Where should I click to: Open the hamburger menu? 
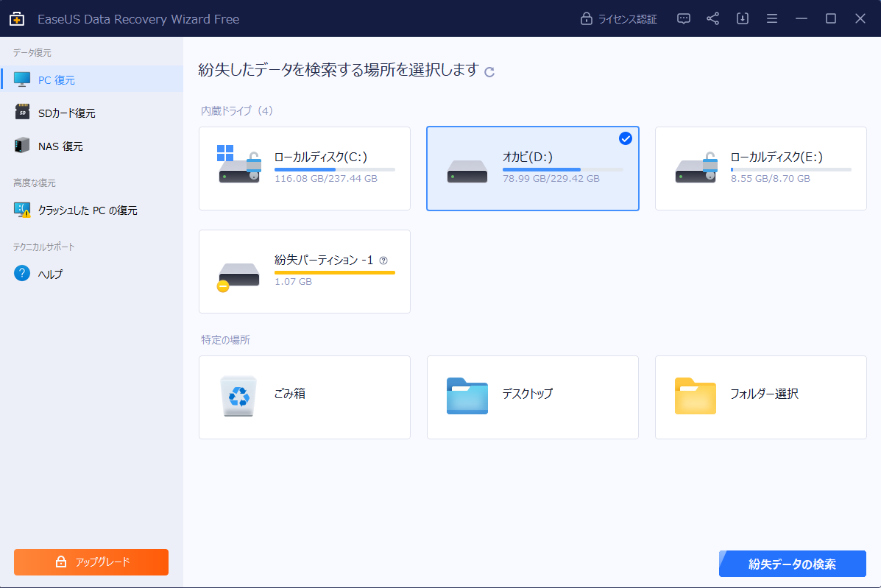click(x=771, y=18)
